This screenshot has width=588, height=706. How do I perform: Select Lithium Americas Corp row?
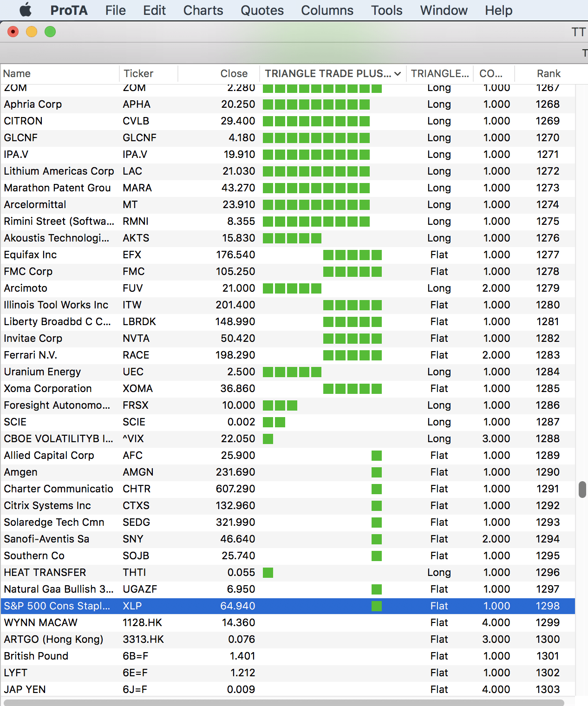click(x=287, y=171)
